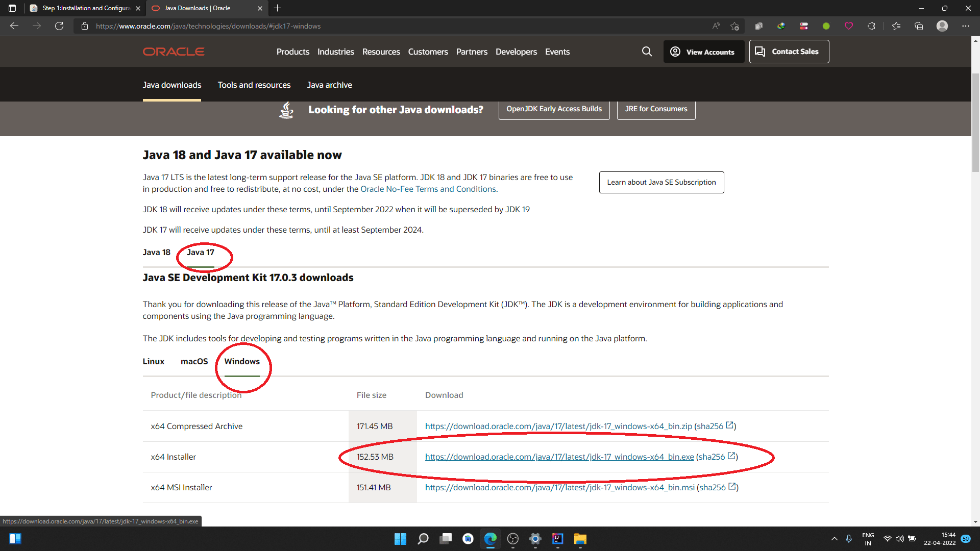The image size is (980, 551).
Task: Open IntelliJ IDEA from taskbar
Action: pos(557,539)
